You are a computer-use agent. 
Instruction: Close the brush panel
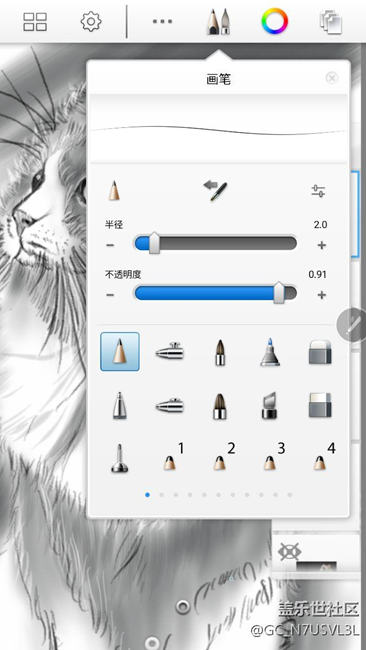pyautogui.click(x=332, y=78)
